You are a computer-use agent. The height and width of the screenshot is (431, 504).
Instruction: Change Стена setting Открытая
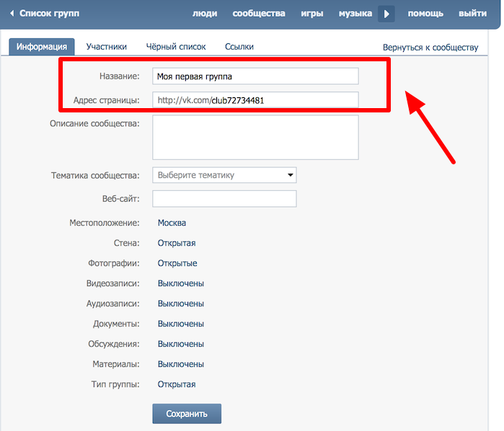[x=177, y=244]
